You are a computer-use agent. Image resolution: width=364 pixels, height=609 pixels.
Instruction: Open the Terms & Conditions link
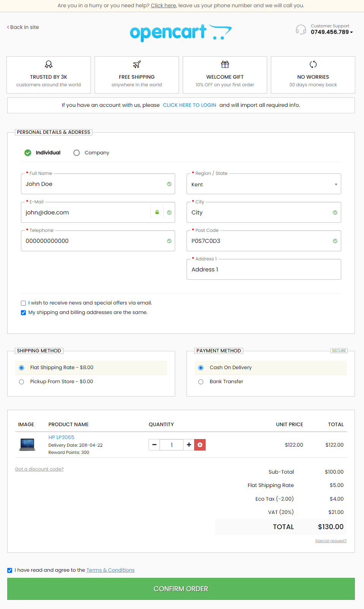point(111,570)
